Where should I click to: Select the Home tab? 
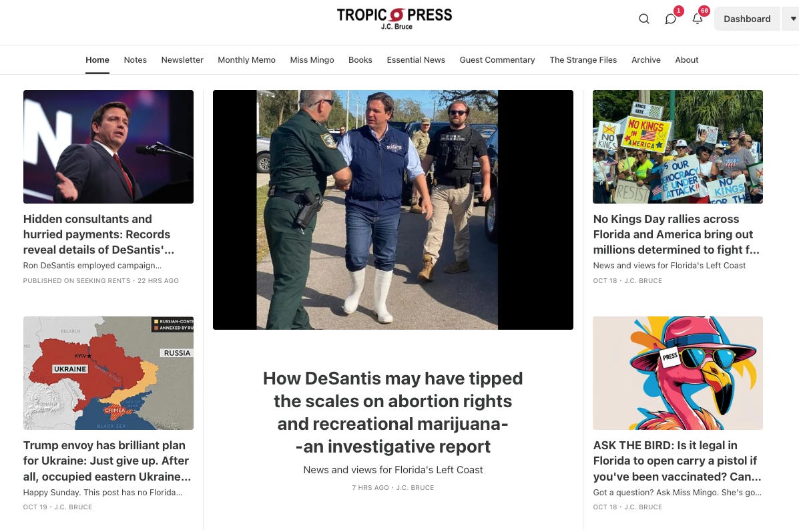(97, 59)
